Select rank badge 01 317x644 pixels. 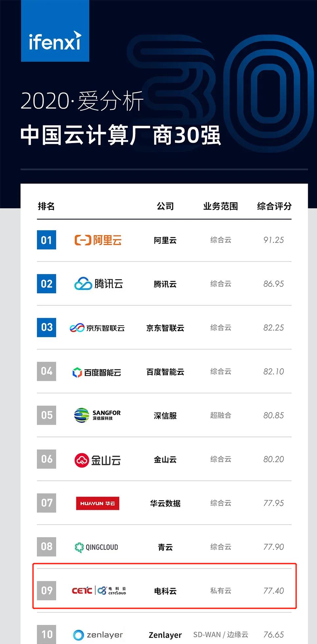tap(46, 240)
